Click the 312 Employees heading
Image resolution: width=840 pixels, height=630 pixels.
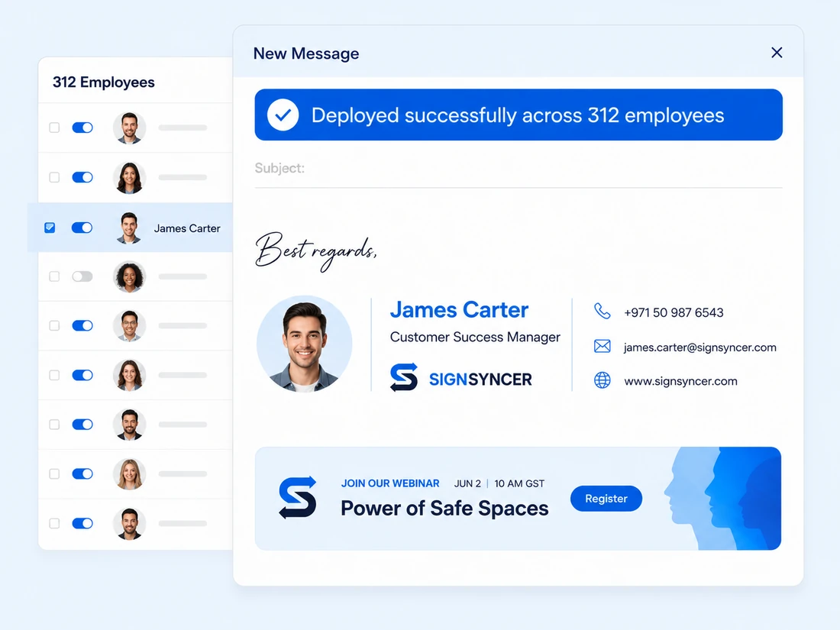(103, 82)
